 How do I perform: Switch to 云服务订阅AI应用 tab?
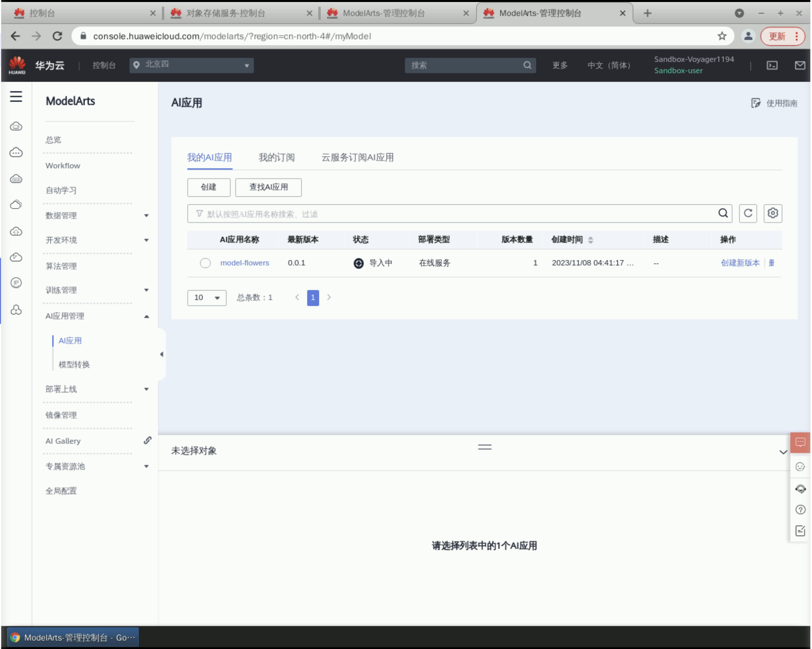pyautogui.click(x=357, y=157)
